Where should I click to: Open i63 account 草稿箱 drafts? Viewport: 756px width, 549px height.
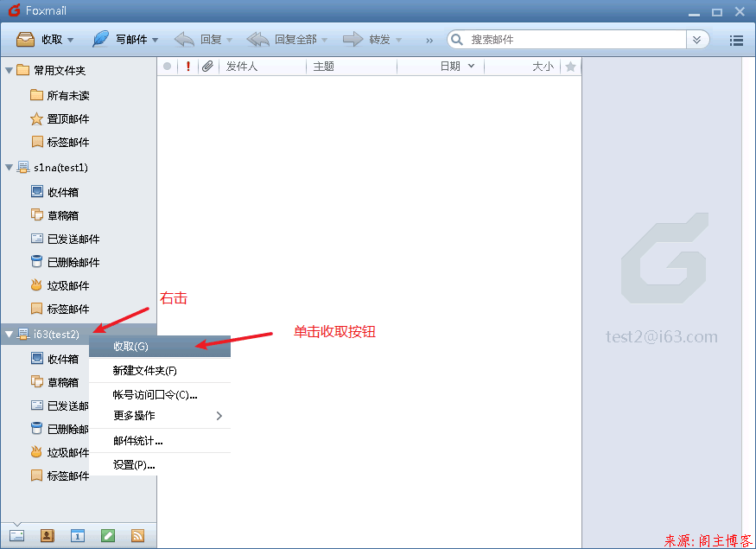click(x=54, y=382)
